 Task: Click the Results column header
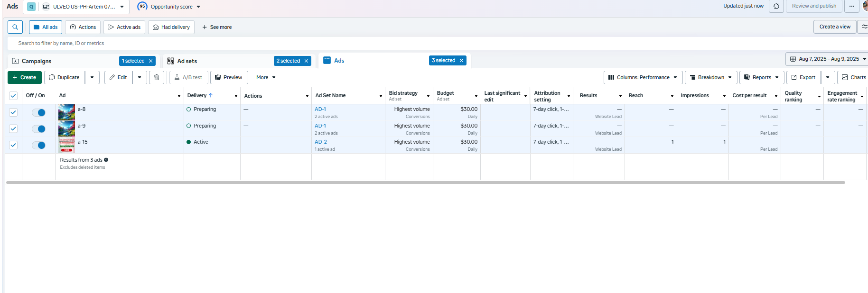(x=588, y=96)
